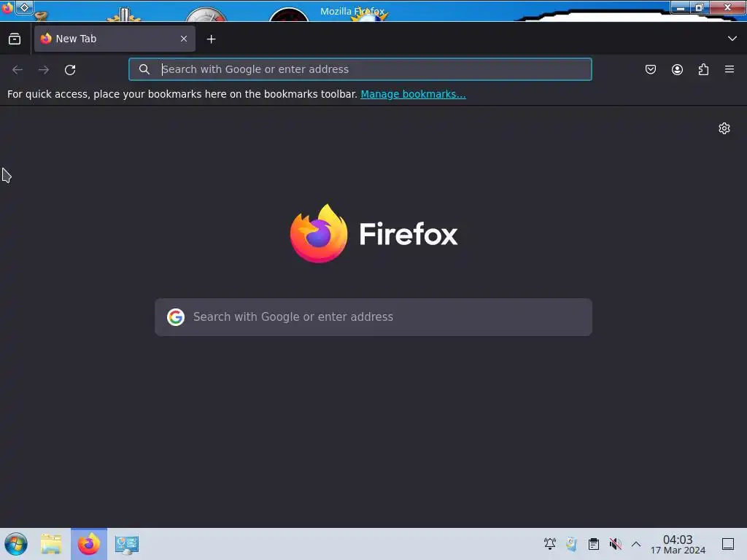Expand the list all tabs chevron

[x=732, y=39]
